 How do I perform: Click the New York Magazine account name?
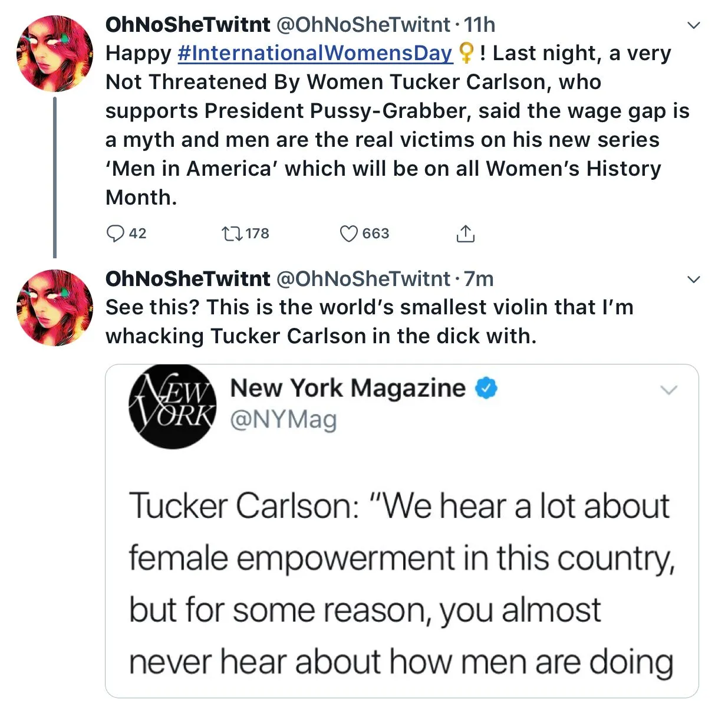coord(347,388)
